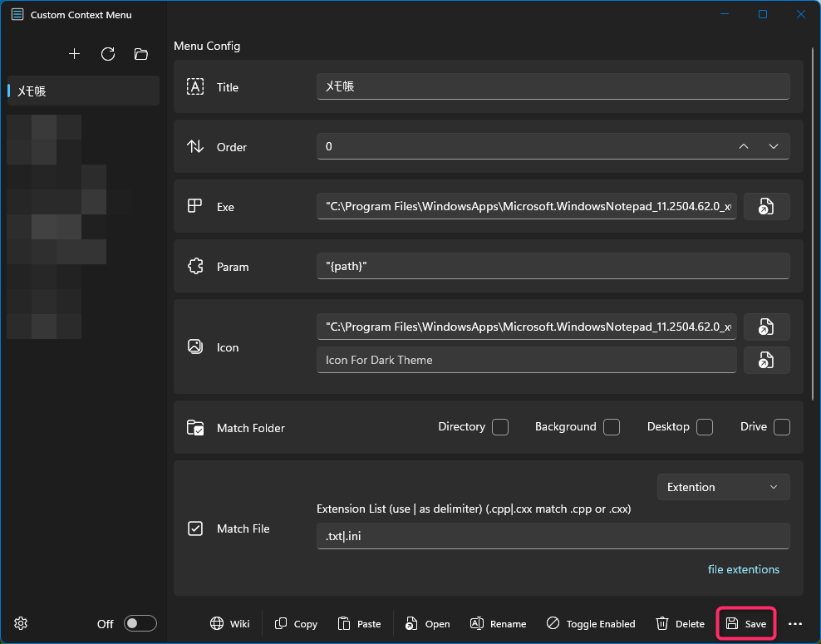Refresh the menu list

click(108, 54)
